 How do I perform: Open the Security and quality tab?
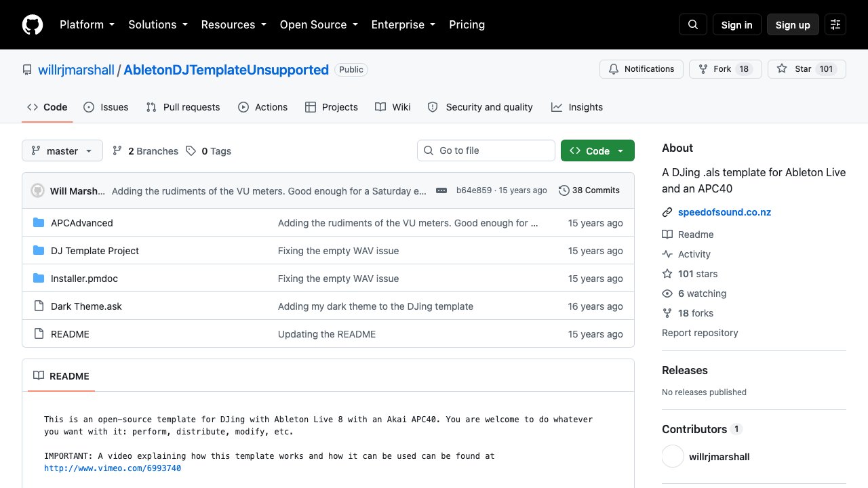[481, 107]
